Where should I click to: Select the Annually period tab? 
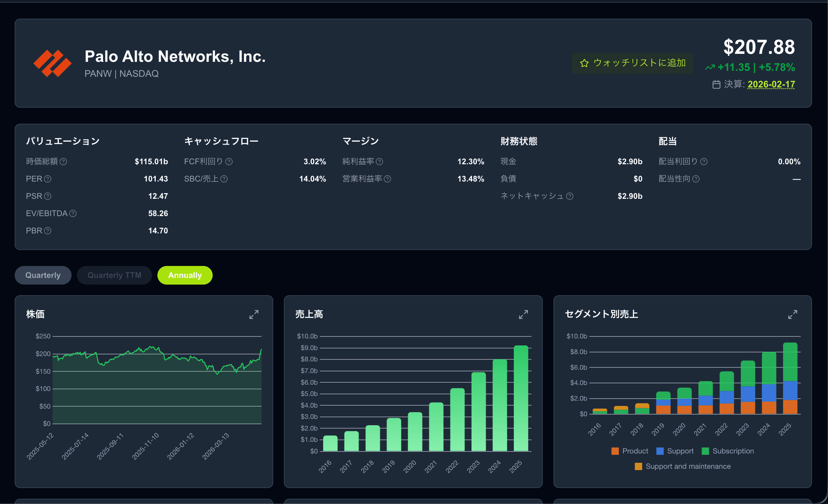click(x=185, y=275)
